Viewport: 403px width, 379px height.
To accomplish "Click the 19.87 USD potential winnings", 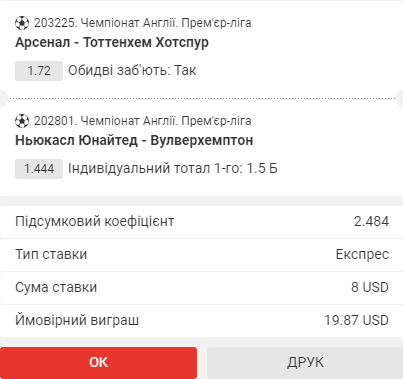I will coord(356,321).
